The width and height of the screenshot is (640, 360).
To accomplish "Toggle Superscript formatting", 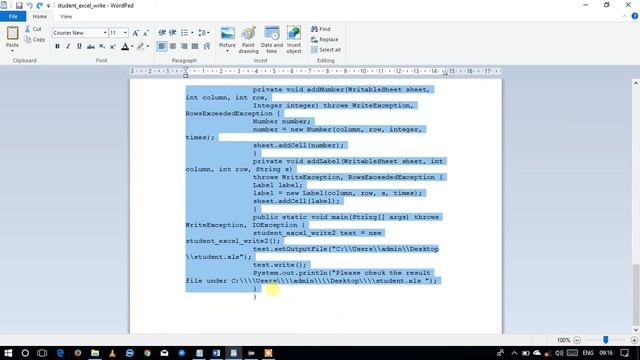I will point(113,47).
